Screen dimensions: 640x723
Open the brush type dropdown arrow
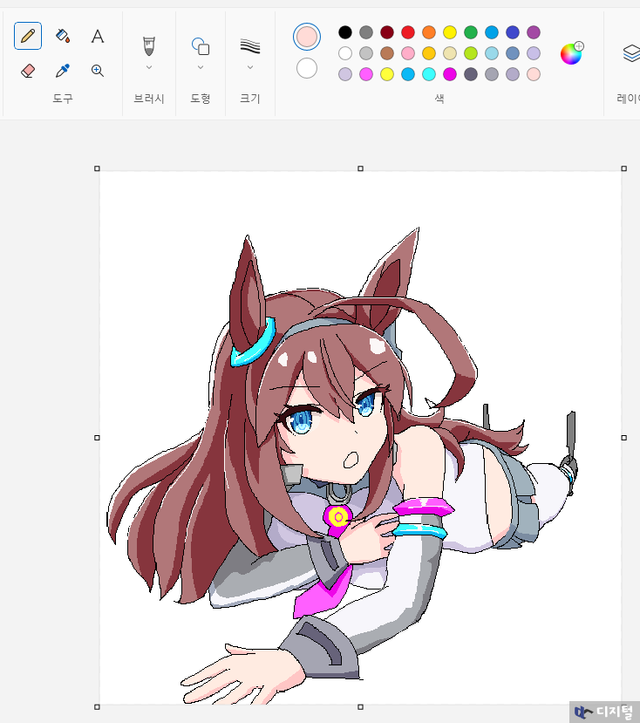[x=149, y=67]
